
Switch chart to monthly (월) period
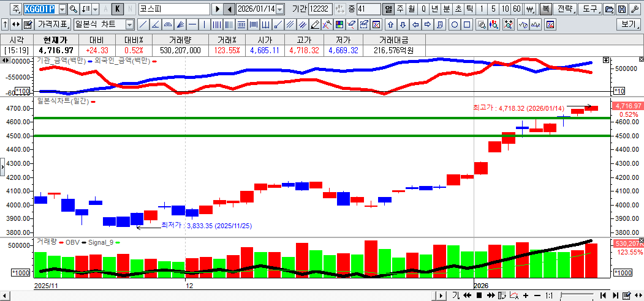click(411, 9)
